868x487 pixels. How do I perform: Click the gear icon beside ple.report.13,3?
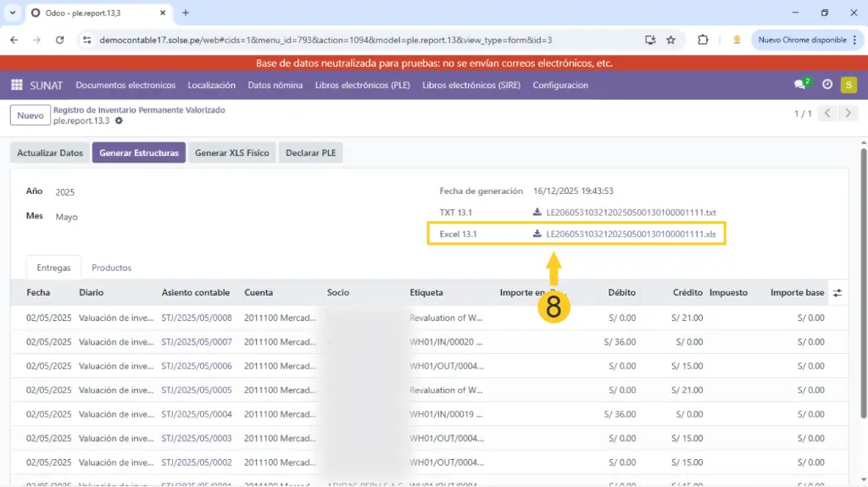click(x=119, y=121)
